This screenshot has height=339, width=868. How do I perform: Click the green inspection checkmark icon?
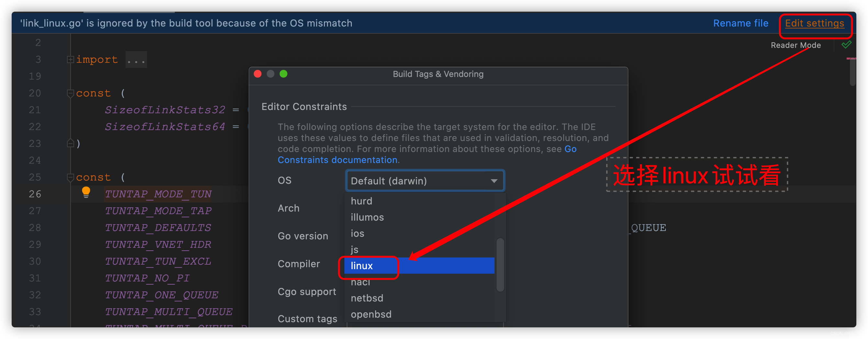[846, 45]
